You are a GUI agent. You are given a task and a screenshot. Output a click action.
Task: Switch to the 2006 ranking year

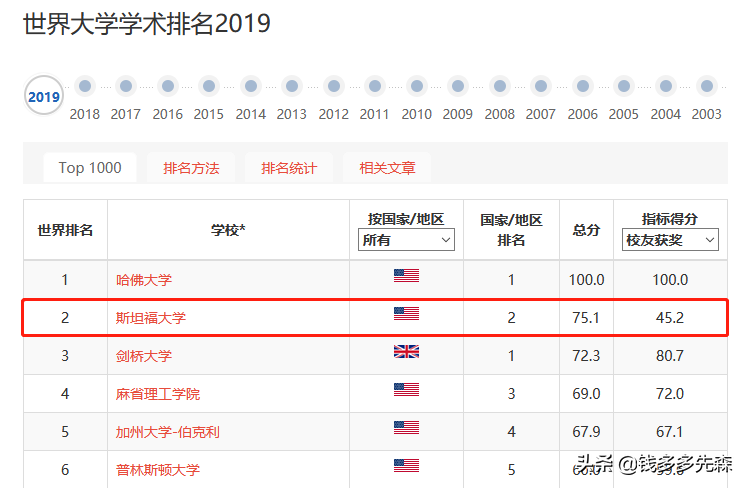coord(582,86)
